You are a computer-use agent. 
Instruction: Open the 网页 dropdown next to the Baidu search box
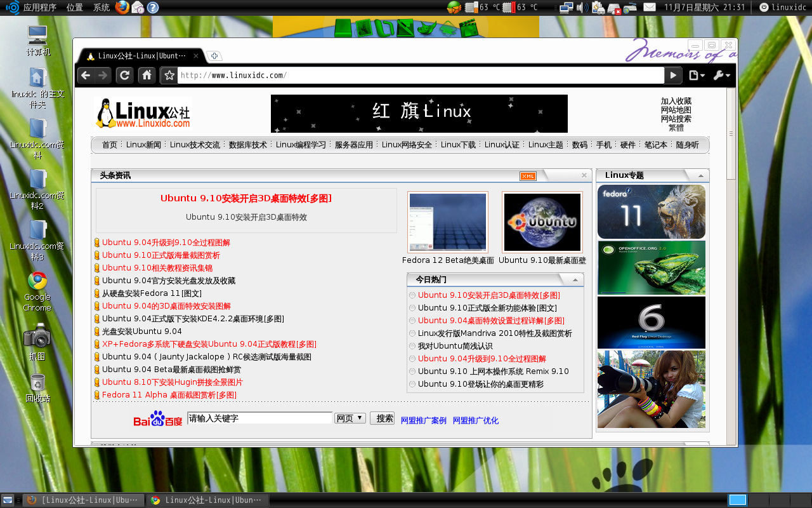pyautogui.click(x=350, y=418)
